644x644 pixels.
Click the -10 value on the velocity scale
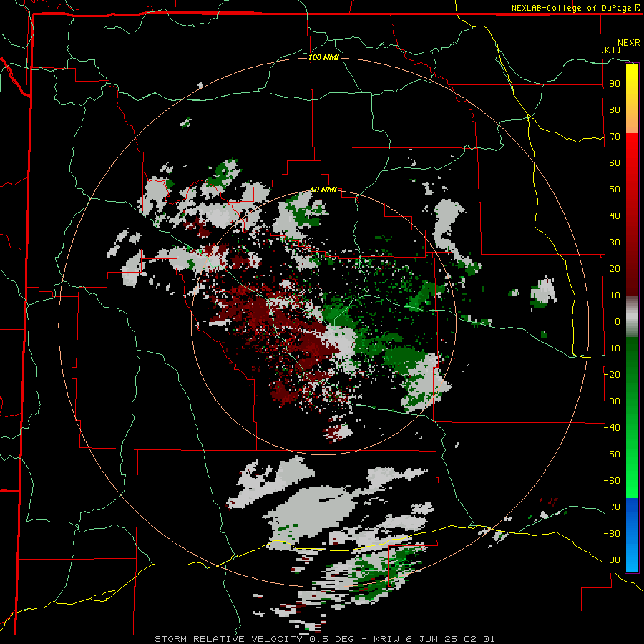(x=612, y=348)
